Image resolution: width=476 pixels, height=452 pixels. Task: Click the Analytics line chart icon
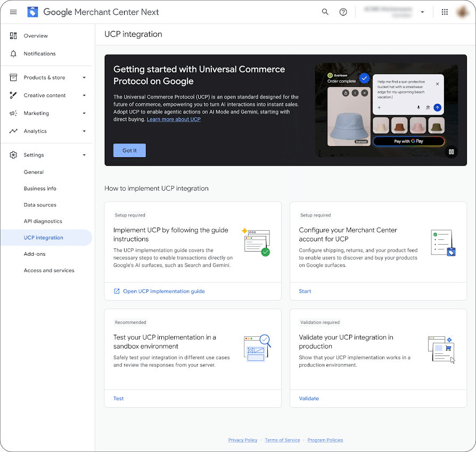pyautogui.click(x=13, y=131)
